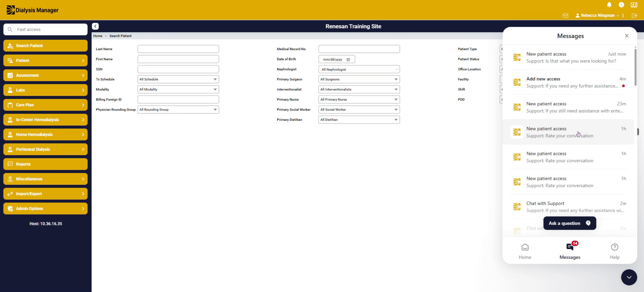The image size is (644, 292).
Task: Expand the In-Center Hemodialysis menu
Action: coord(45,120)
